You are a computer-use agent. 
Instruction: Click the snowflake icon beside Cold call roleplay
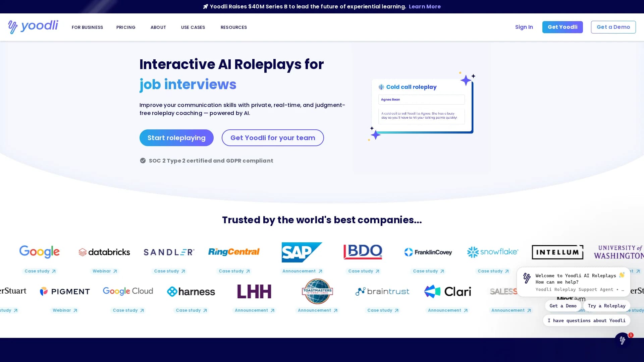(381, 87)
